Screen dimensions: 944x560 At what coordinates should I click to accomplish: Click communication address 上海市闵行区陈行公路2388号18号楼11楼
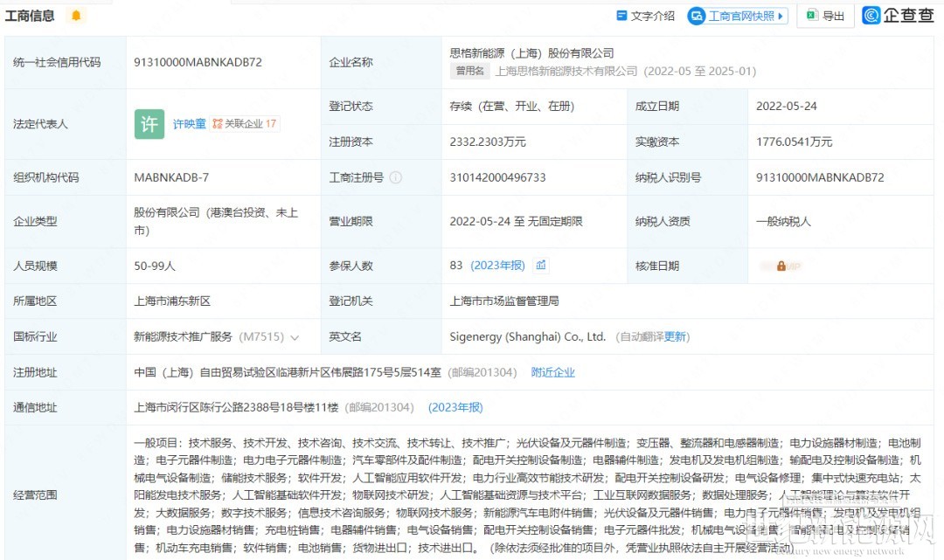coord(236,407)
